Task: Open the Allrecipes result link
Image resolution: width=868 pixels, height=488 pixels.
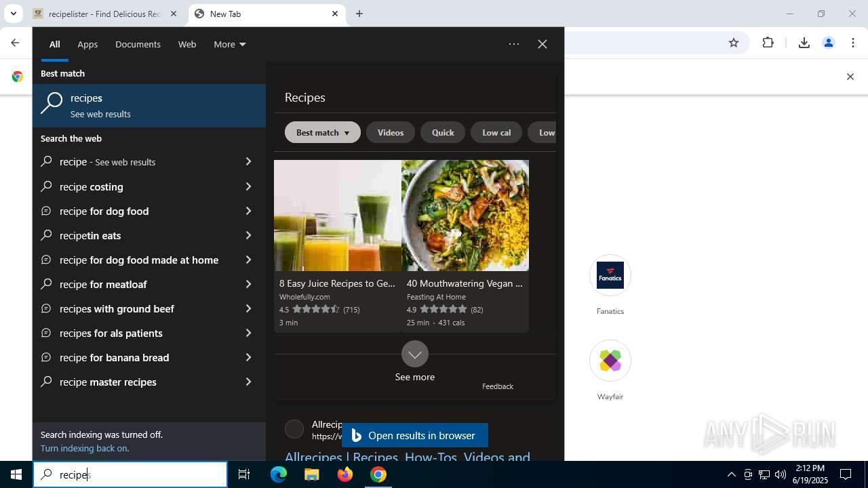Action: click(x=408, y=457)
